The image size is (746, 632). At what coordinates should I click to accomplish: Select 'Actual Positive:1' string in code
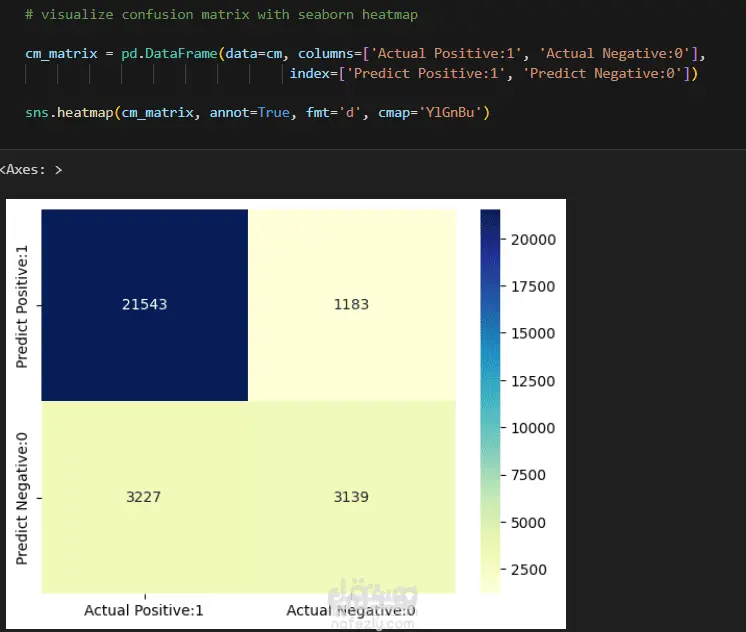tap(446, 53)
